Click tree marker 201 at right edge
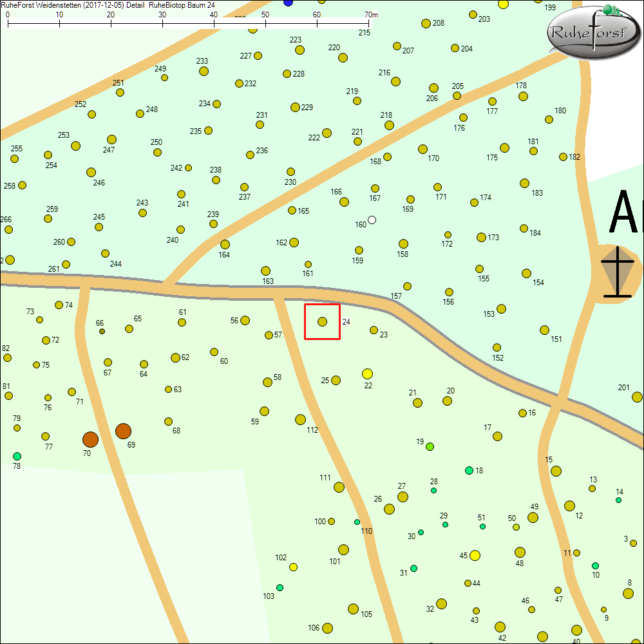Image resolution: width=644 pixels, height=644 pixels. coord(637,397)
